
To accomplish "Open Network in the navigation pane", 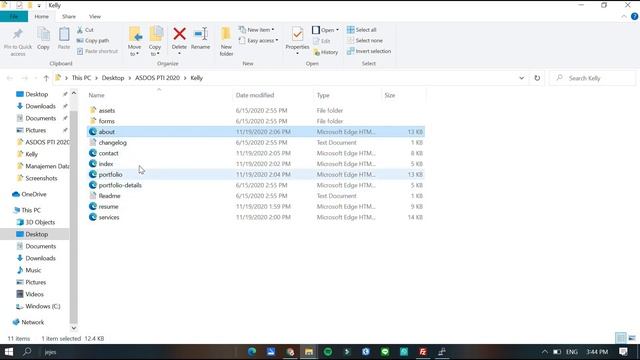I will click(32, 322).
